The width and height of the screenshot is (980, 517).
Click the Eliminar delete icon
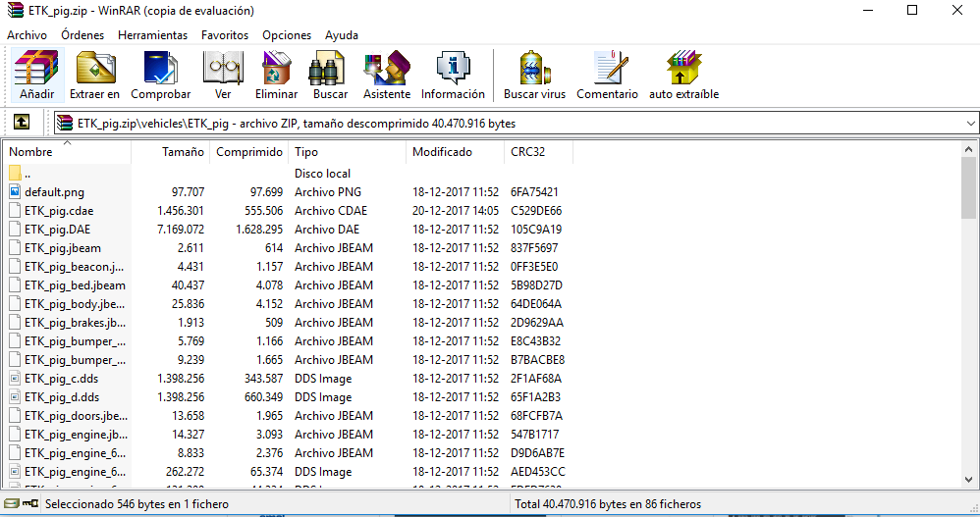point(276,68)
